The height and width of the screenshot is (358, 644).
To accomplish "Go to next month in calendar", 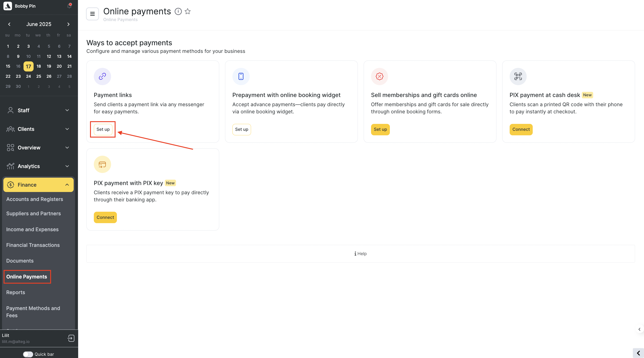I will point(68,24).
